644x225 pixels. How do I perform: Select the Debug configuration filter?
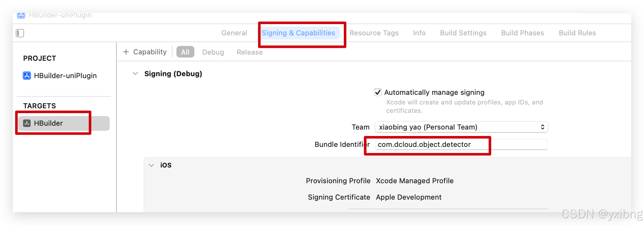[x=213, y=52]
